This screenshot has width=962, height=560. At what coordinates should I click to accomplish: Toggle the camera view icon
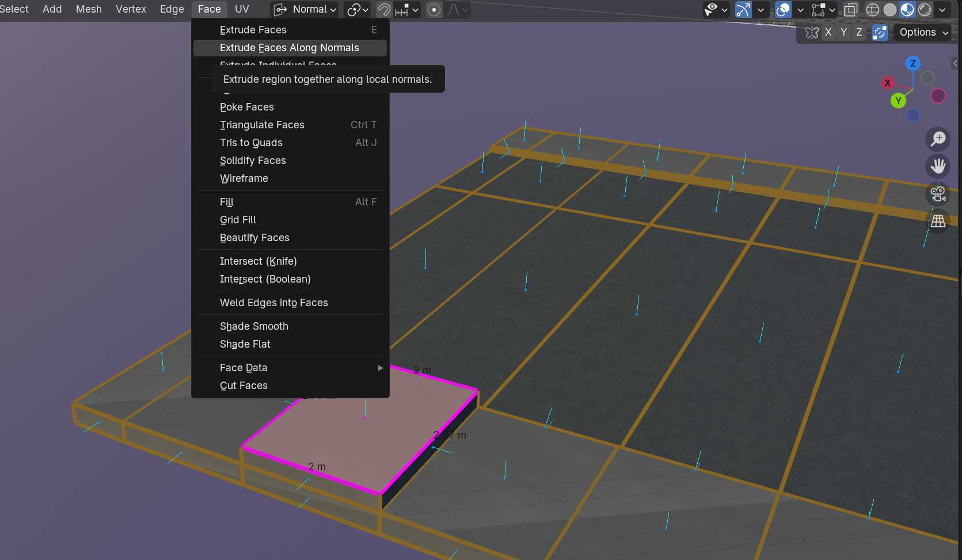click(x=938, y=194)
